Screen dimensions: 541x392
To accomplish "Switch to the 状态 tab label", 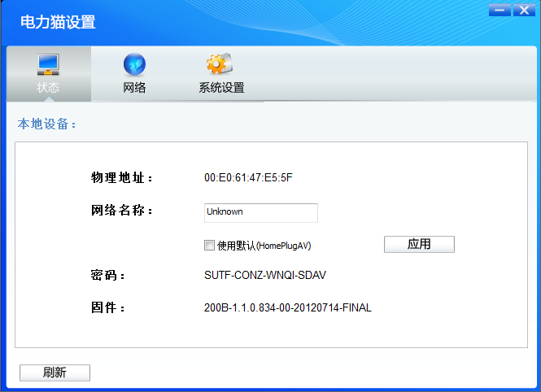I will point(48,87).
